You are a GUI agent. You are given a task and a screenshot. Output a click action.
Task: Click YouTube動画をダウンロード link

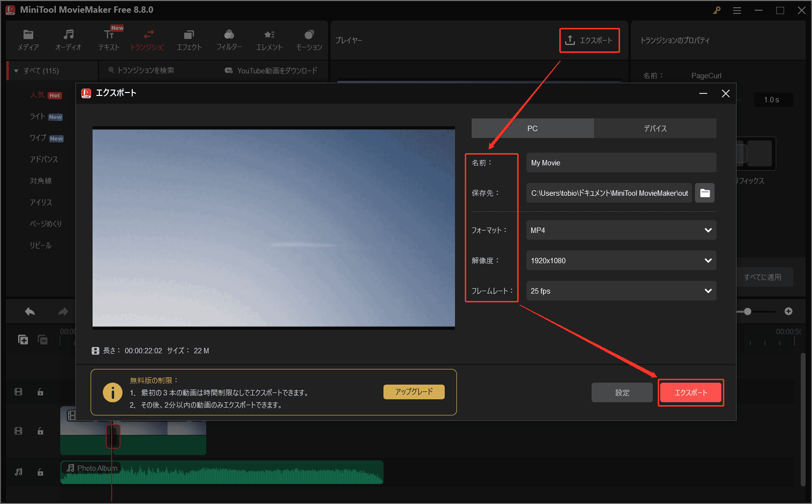[271, 70]
